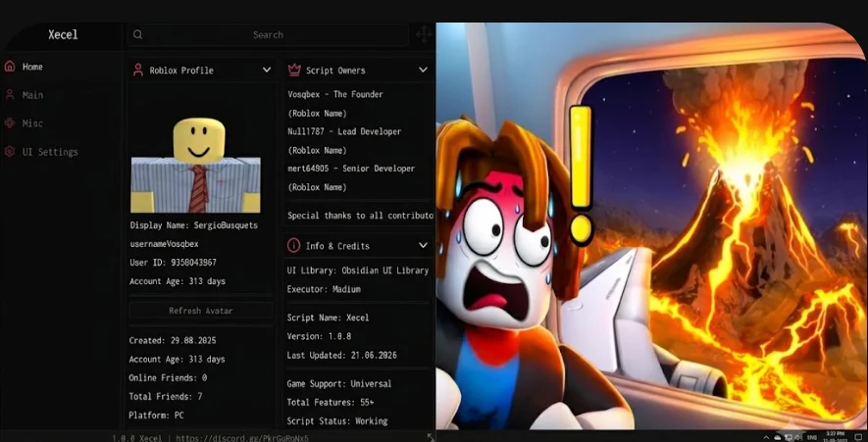
Task: Click the Script Status: Working text
Action: (x=337, y=421)
